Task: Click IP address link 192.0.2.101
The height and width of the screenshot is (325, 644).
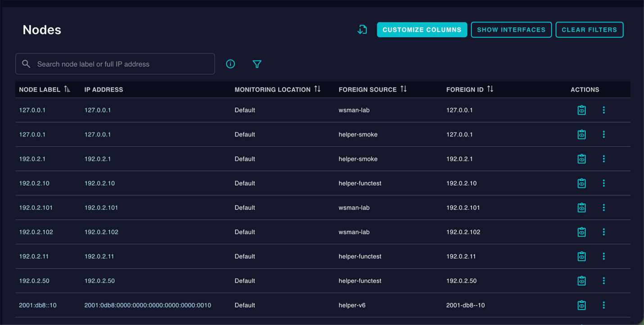Action: click(x=101, y=207)
